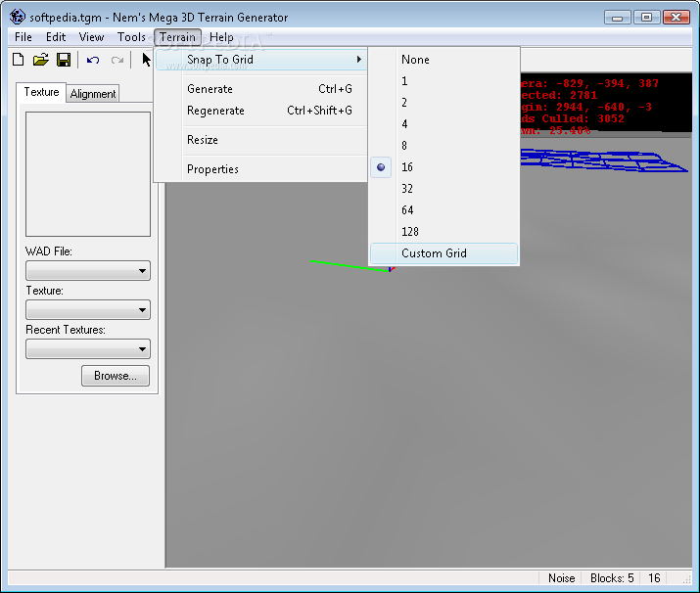Image resolution: width=700 pixels, height=593 pixels.
Task: Open terrain Properties
Action: tap(261, 169)
